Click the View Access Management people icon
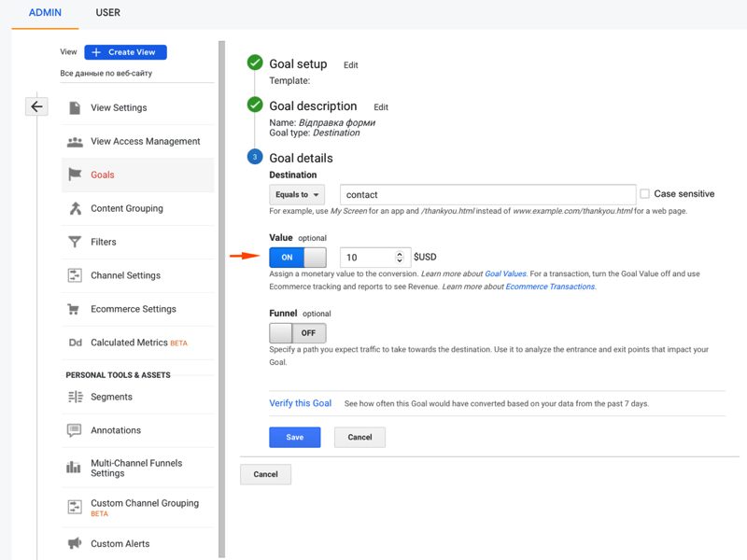This screenshot has height=560, width=747. click(x=75, y=142)
